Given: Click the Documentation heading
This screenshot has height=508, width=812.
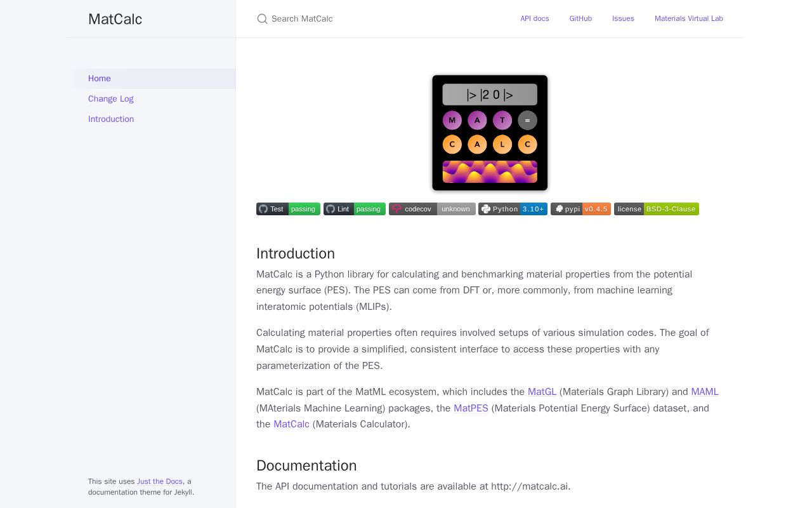Looking at the screenshot, I should coord(306,465).
